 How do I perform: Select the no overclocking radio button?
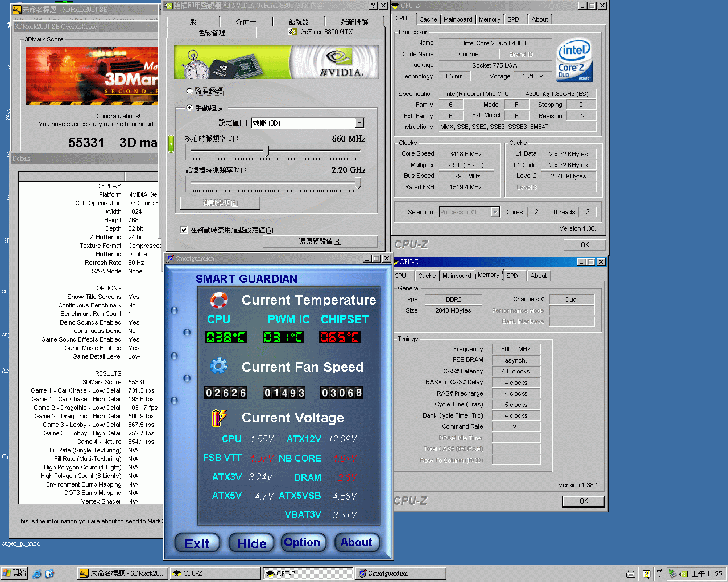tap(189, 91)
